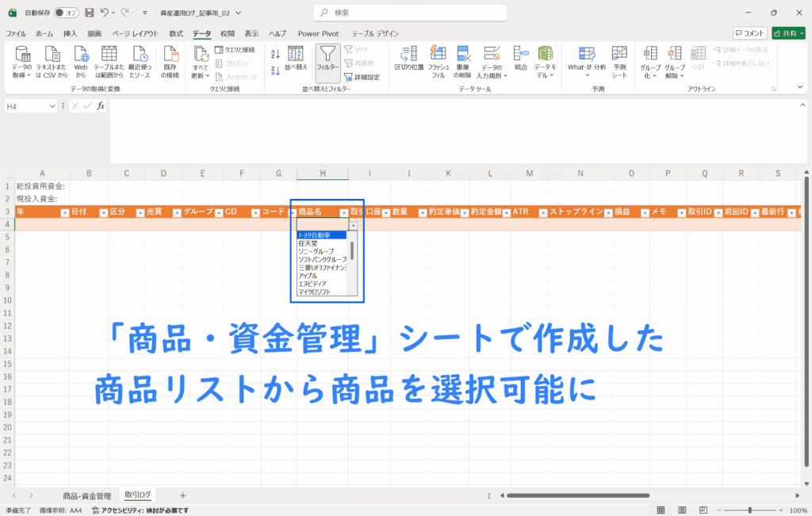Image resolution: width=812 pixels, height=516 pixels.
Task: Click the 共有 (Share) button
Action: click(789, 33)
